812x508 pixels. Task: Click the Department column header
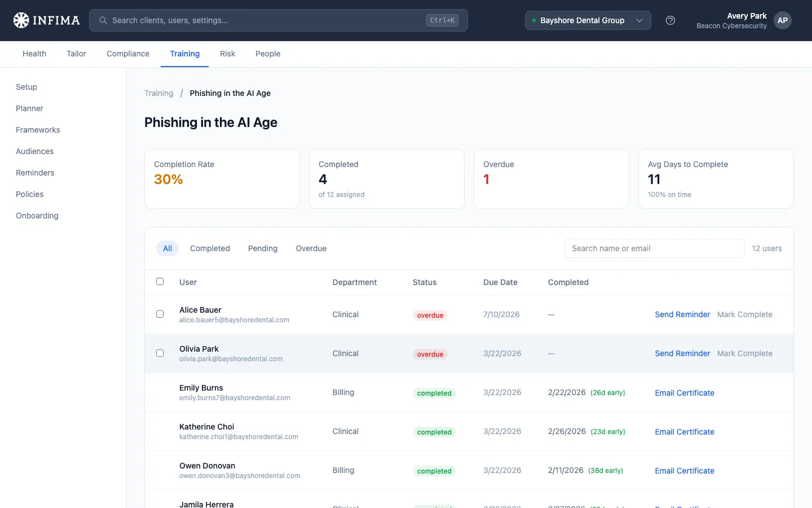[x=355, y=282]
